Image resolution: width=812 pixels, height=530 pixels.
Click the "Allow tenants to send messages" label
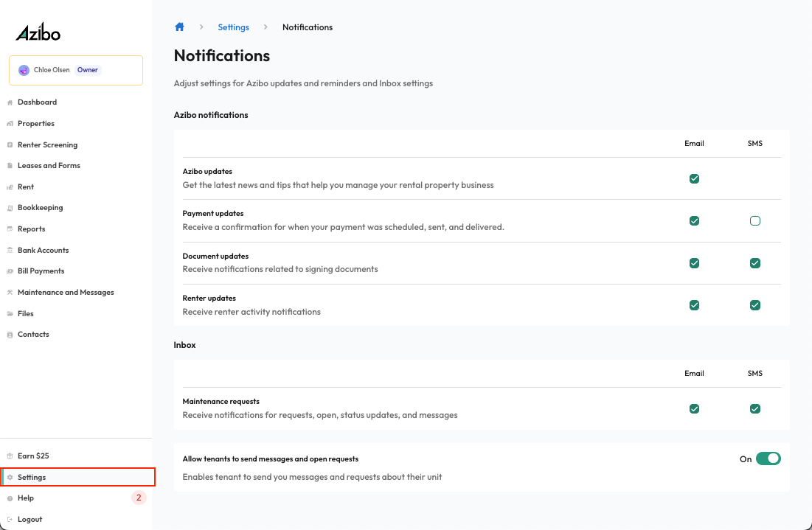pyautogui.click(x=271, y=458)
